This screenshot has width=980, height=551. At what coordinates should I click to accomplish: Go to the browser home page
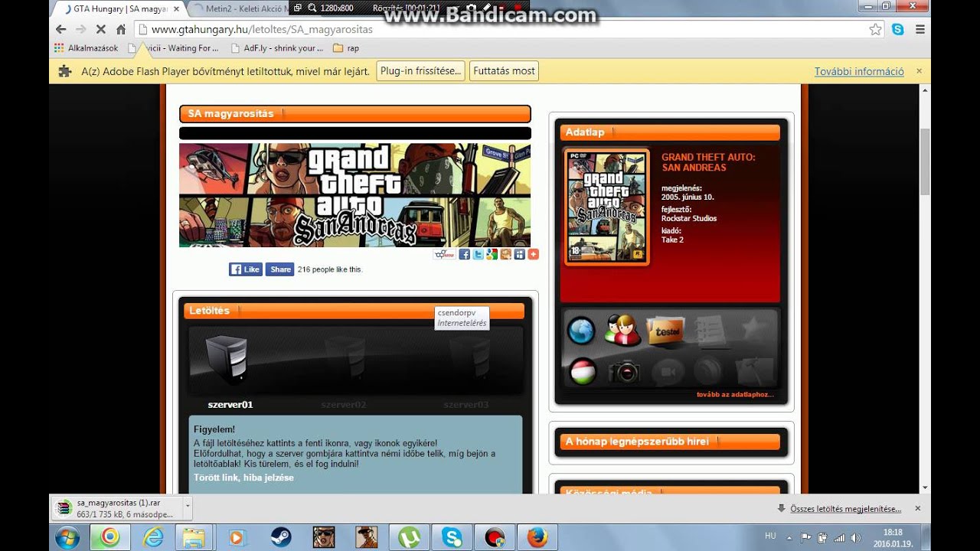coord(120,29)
